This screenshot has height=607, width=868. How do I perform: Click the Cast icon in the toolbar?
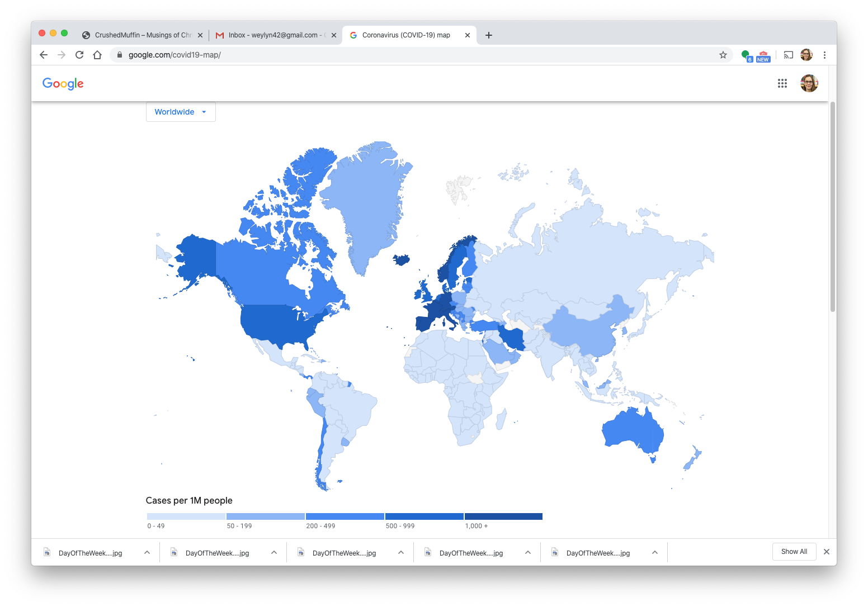click(789, 55)
